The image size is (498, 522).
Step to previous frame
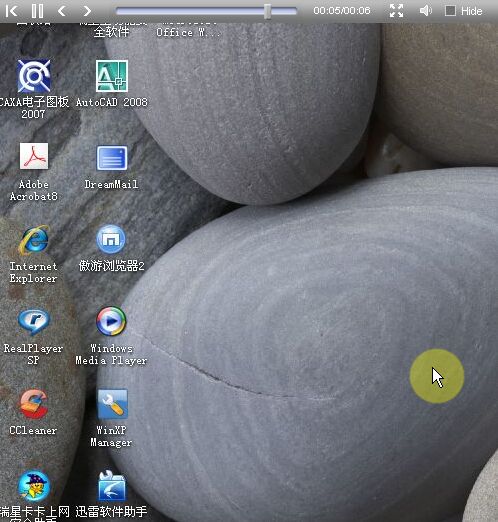point(62,11)
